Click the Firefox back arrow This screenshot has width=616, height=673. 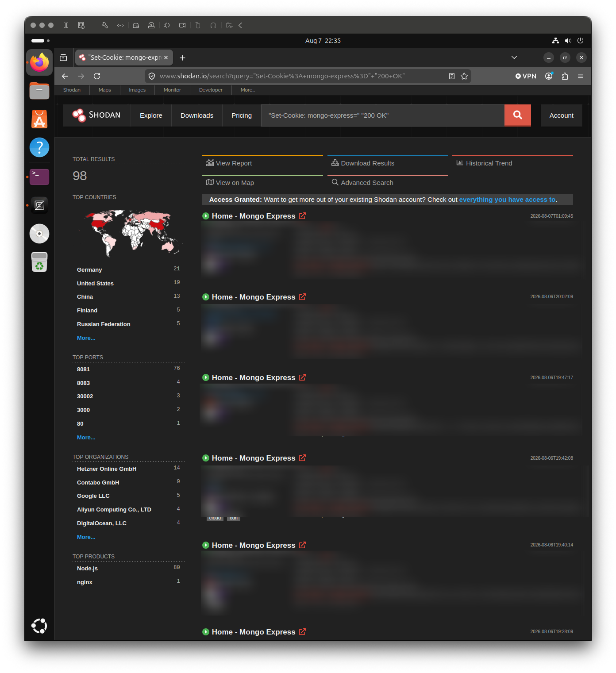click(x=65, y=76)
